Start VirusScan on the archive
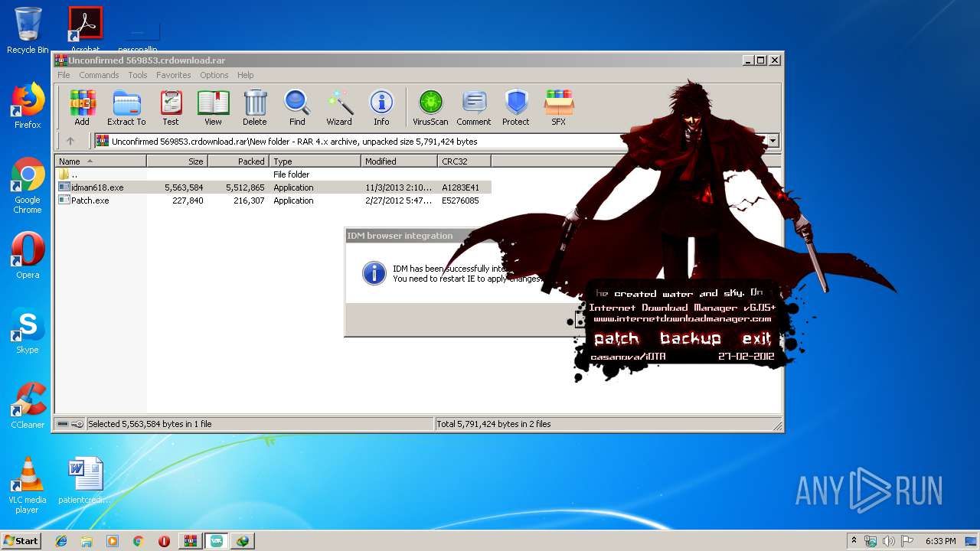The image size is (980, 551). click(x=430, y=108)
